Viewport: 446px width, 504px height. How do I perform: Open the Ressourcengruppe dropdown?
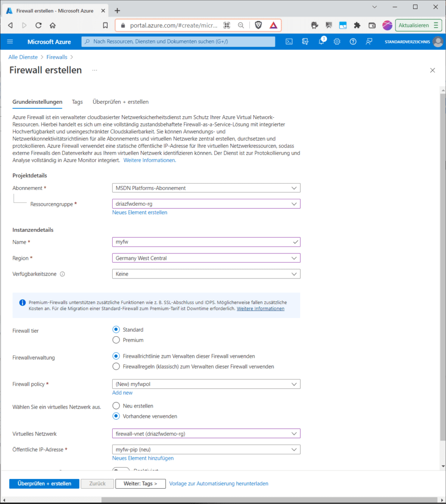coord(206,203)
